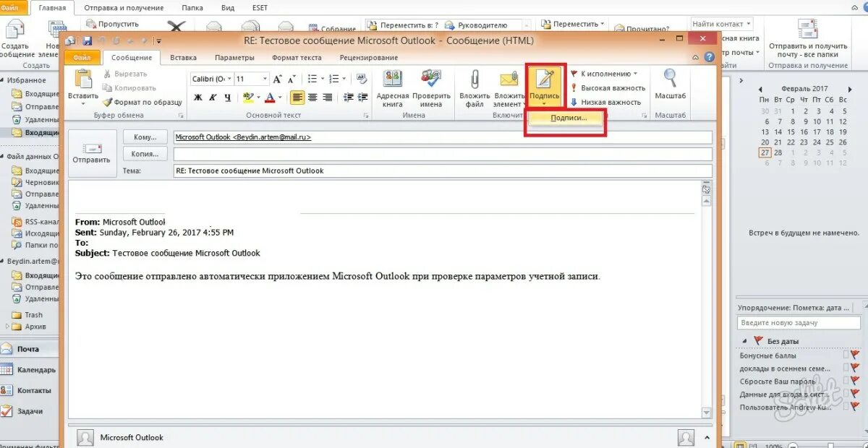The image size is (868, 448).
Task: Collapse the Без даты task group
Action: click(744, 340)
